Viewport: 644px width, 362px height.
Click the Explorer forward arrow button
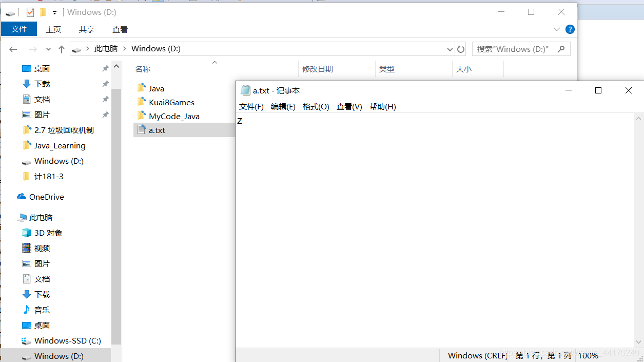click(33, 49)
